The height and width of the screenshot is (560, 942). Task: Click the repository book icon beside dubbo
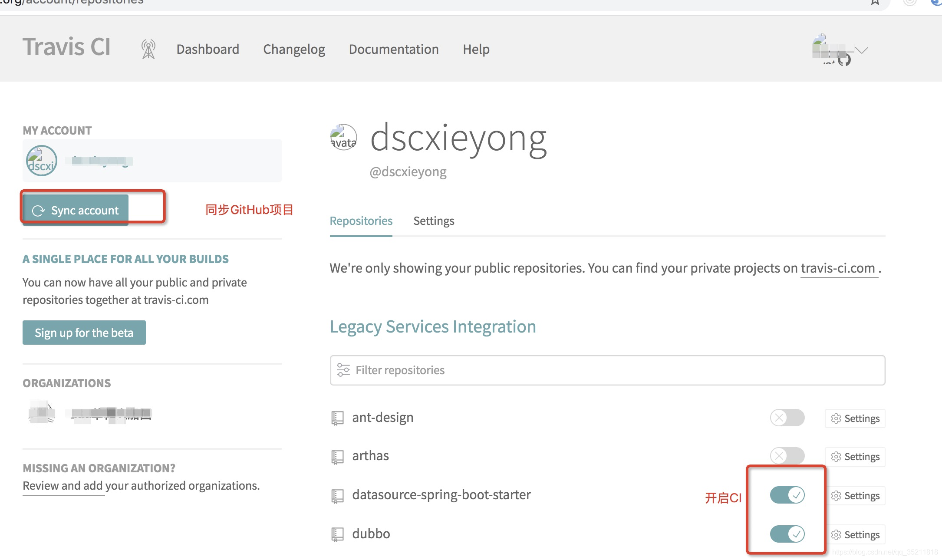coord(337,534)
